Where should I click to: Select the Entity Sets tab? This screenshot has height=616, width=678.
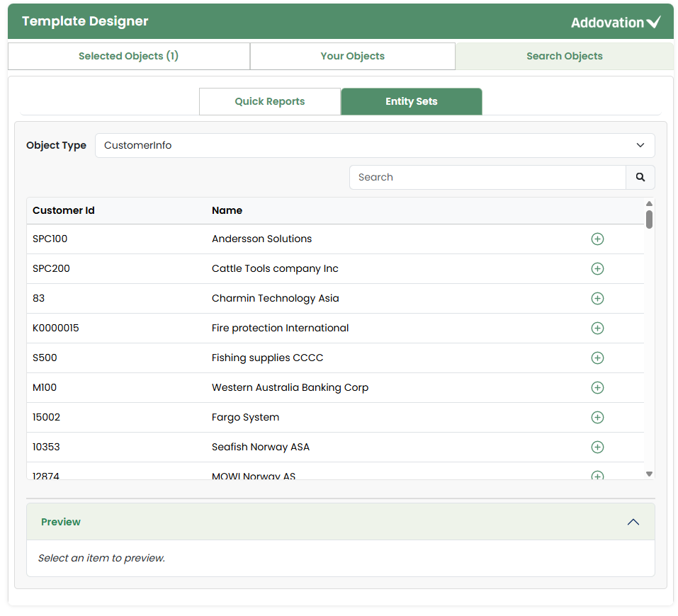click(x=411, y=102)
